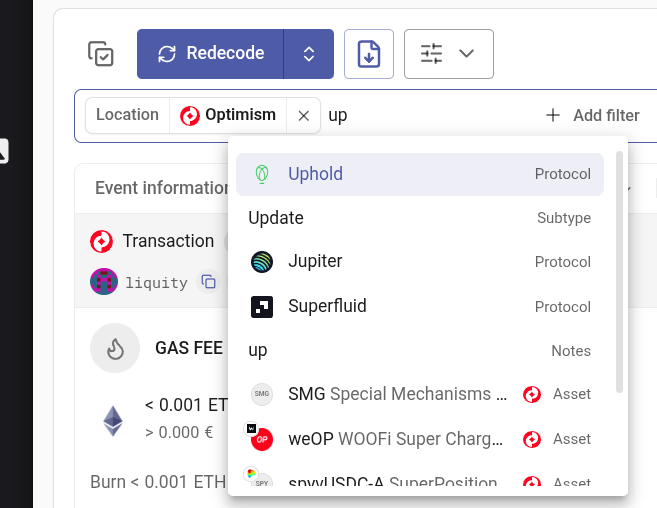The width and height of the screenshot is (657, 508).
Task: Click the liquity account avatar
Action: coord(104,282)
